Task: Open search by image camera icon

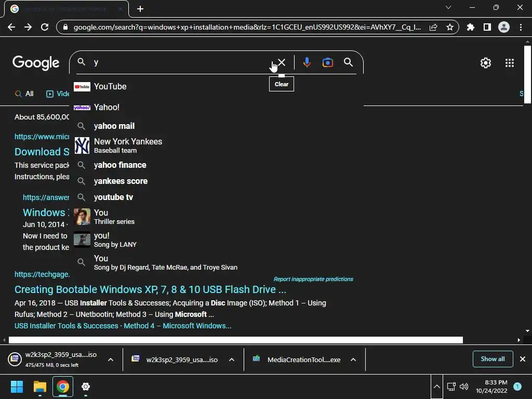Action: tap(327, 62)
